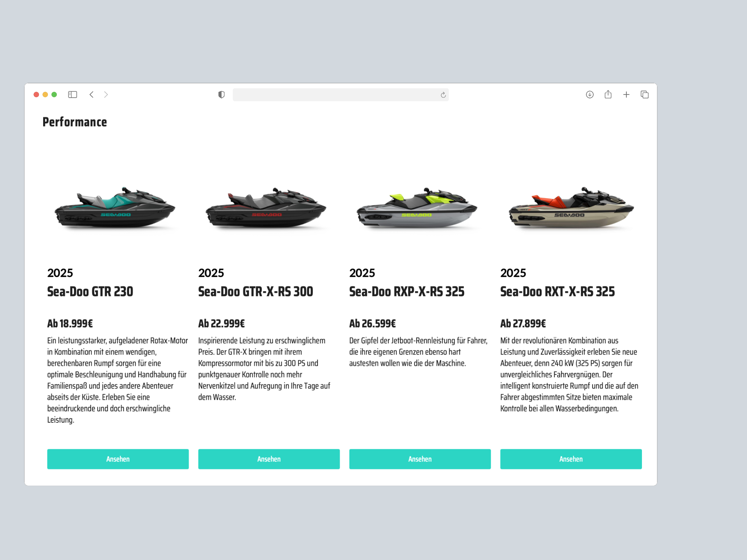747x560 pixels.
Task: Click the empty address bar field
Action: point(340,94)
